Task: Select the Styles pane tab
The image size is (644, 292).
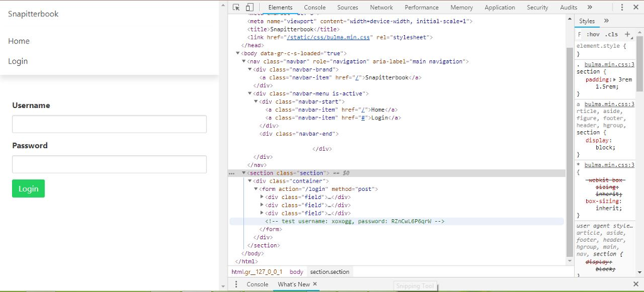Action: point(587,21)
